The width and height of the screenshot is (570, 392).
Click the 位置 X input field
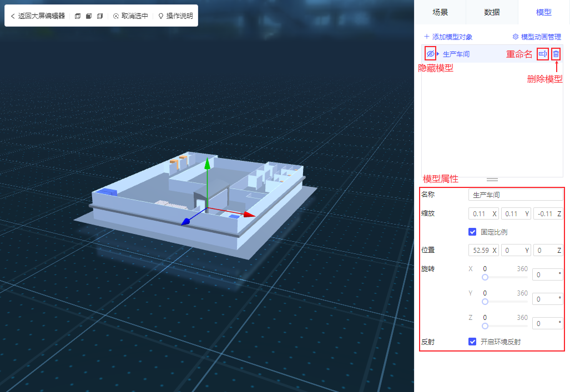click(x=483, y=250)
